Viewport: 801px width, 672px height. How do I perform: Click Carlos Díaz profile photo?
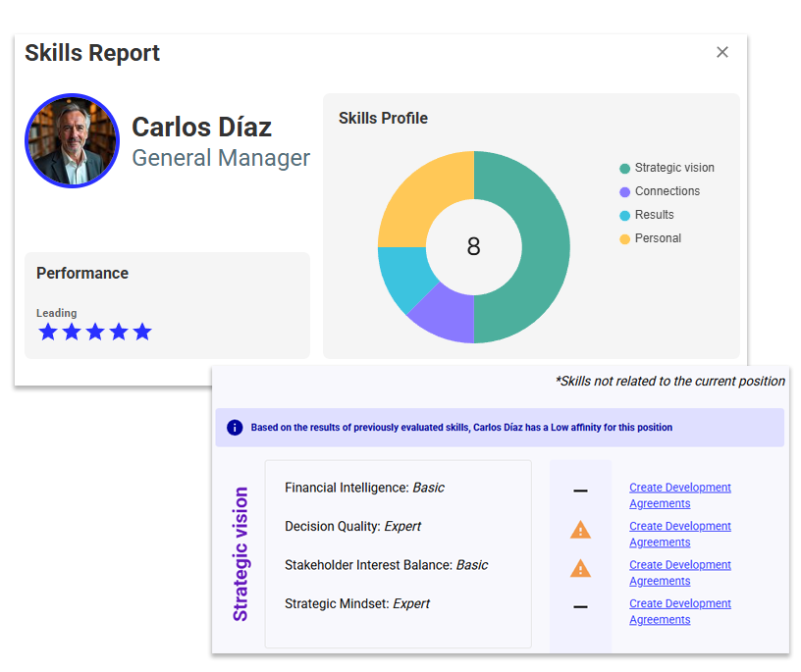(72, 141)
